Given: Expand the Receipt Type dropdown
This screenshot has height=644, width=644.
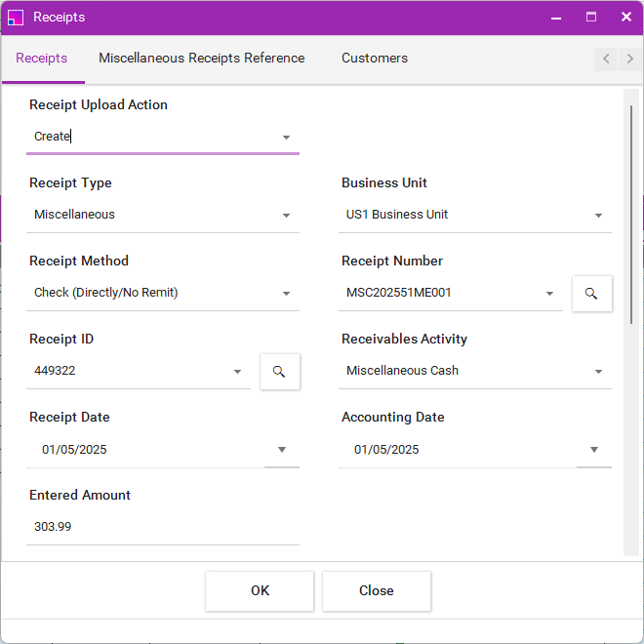Looking at the screenshot, I should pos(286,216).
